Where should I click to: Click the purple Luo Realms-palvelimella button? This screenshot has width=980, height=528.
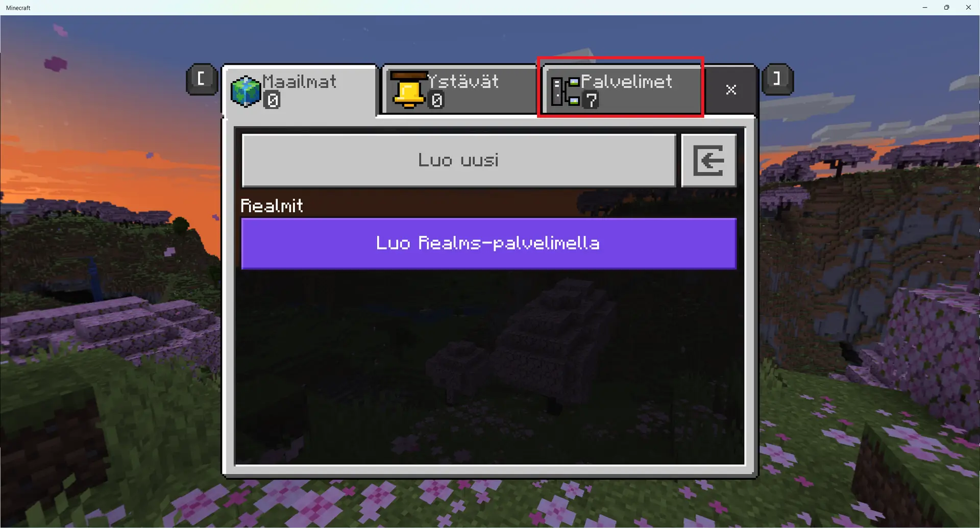click(488, 243)
